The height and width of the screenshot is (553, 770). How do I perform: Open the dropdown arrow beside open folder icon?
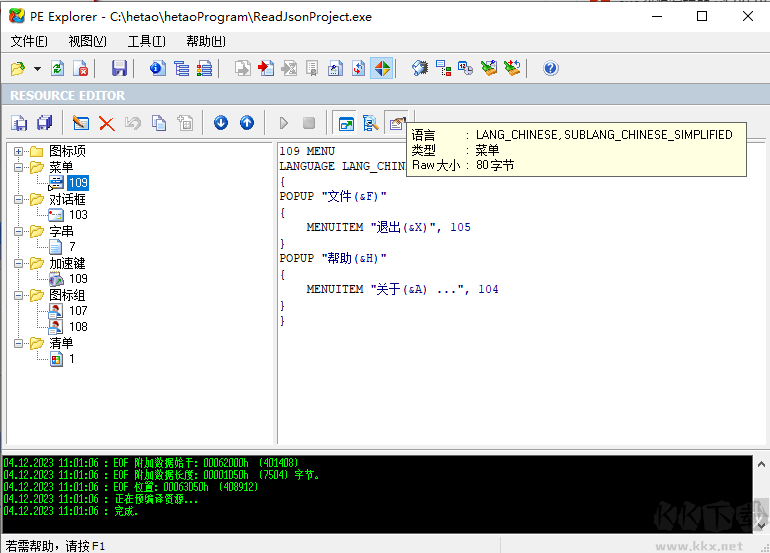37,69
